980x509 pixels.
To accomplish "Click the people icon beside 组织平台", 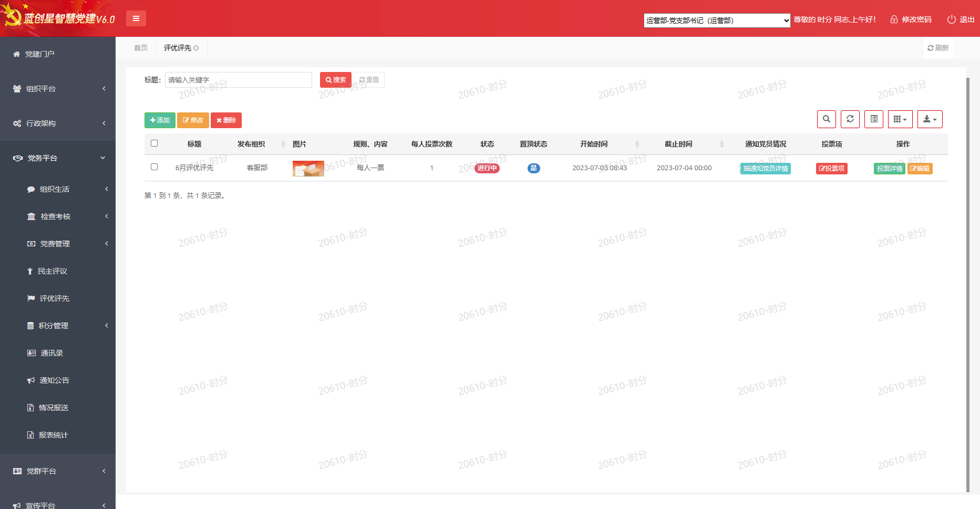I will click(17, 89).
